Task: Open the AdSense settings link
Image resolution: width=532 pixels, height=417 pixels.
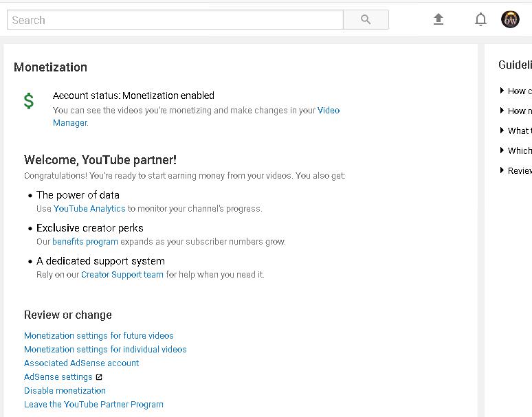Action: tap(58, 377)
